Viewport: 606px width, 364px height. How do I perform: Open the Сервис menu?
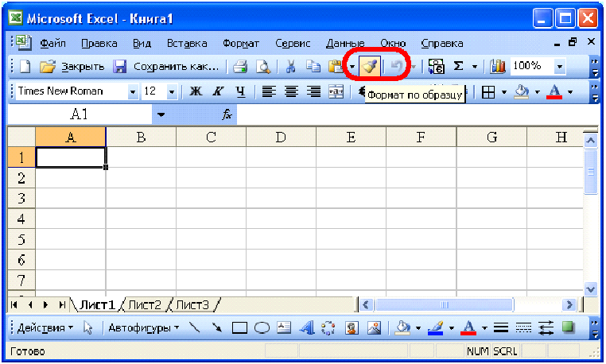coord(293,43)
